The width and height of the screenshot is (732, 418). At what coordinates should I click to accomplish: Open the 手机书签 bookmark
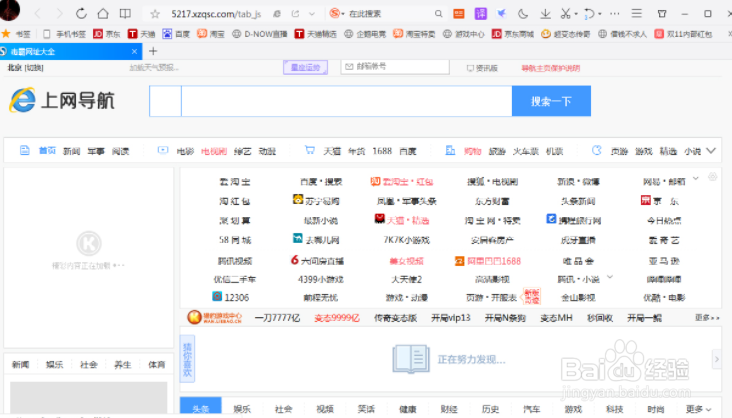tap(64, 34)
